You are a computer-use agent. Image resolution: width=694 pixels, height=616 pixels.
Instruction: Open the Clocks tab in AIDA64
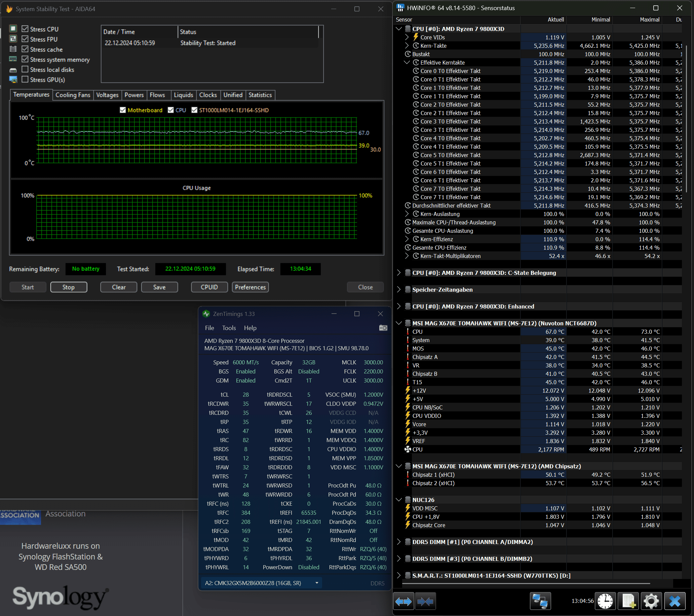(208, 95)
